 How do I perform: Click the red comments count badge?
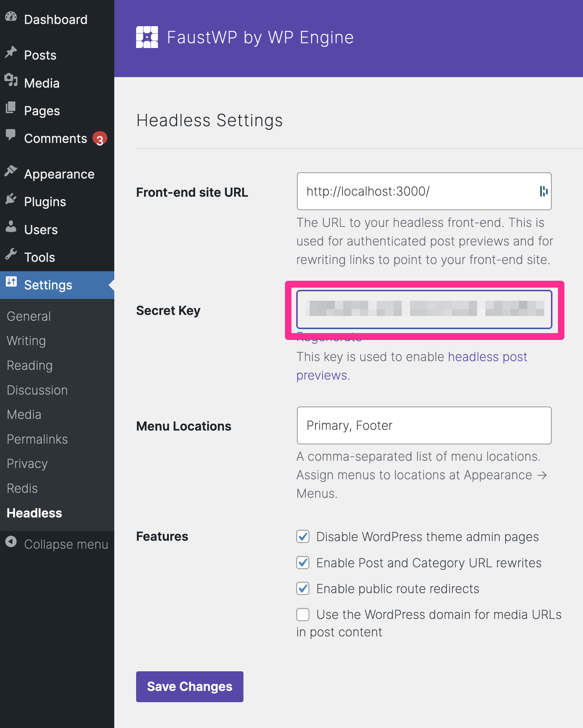[100, 139]
